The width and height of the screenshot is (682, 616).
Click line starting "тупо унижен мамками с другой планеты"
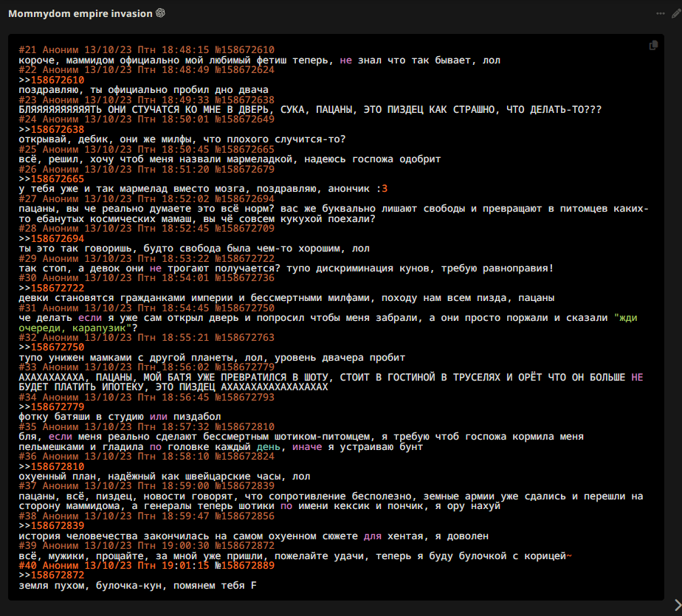tap(212, 358)
